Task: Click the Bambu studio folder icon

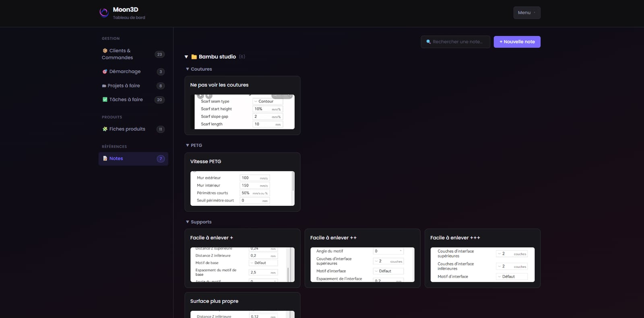Action: pos(194,57)
